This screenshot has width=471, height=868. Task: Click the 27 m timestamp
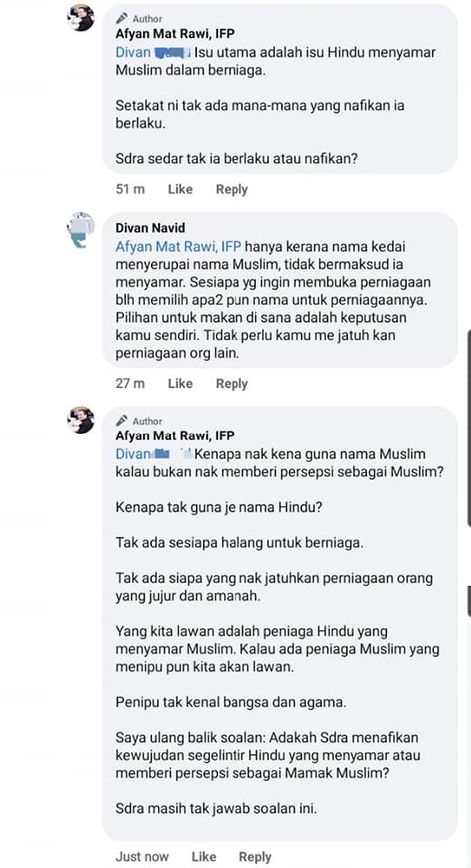click(130, 383)
